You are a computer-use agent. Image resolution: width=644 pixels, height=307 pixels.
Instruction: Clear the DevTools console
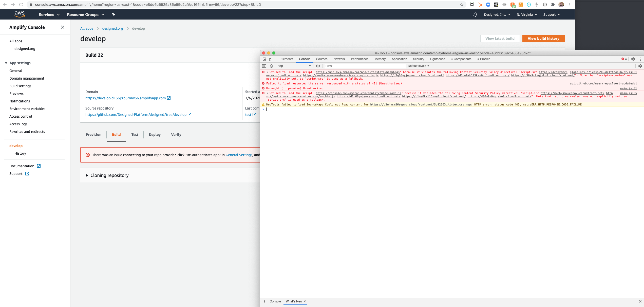coord(271,66)
